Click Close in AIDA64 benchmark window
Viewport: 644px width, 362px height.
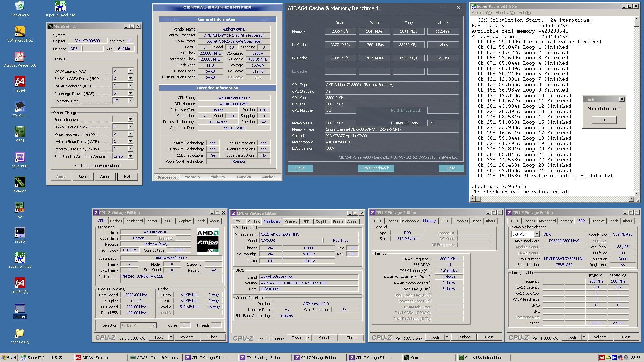point(451,168)
